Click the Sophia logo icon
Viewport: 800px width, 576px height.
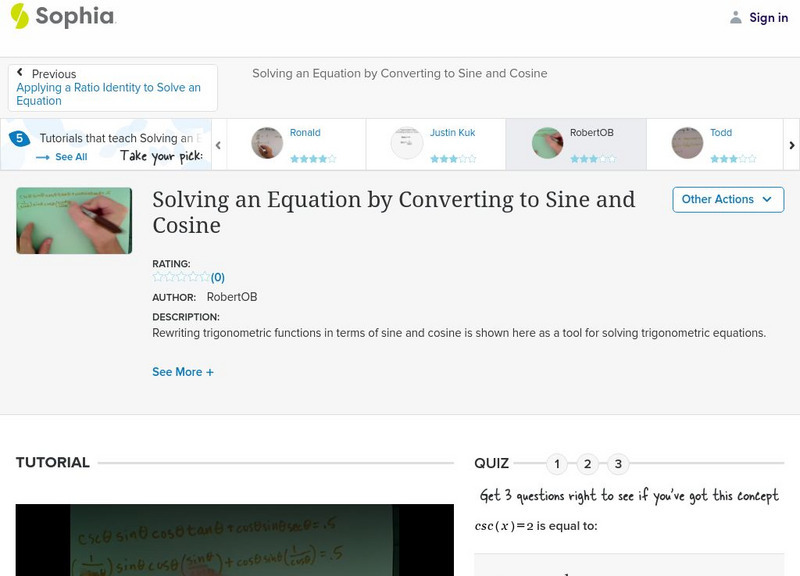pyautogui.click(x=18, y=17)
